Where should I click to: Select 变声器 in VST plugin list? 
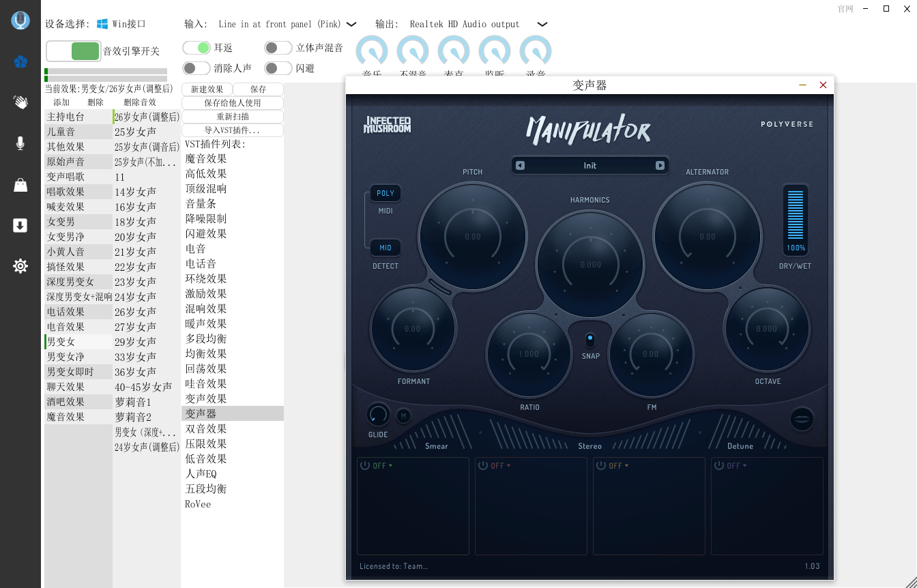tap(233, 413)
